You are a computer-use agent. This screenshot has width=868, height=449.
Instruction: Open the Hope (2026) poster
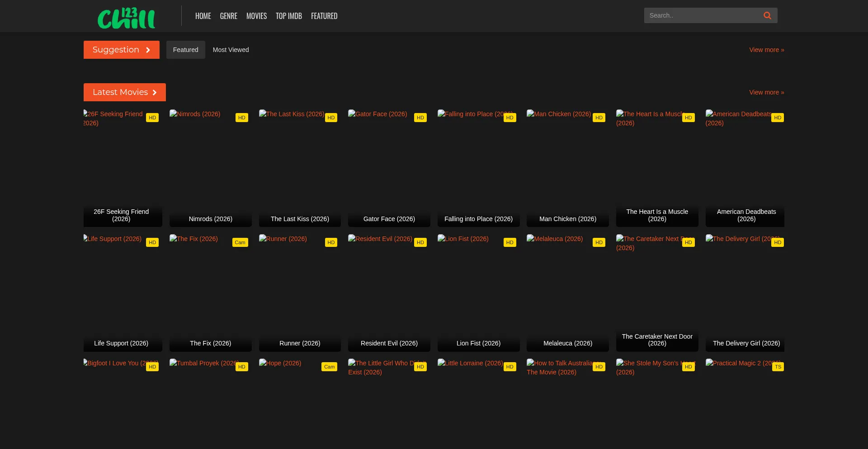300,404
